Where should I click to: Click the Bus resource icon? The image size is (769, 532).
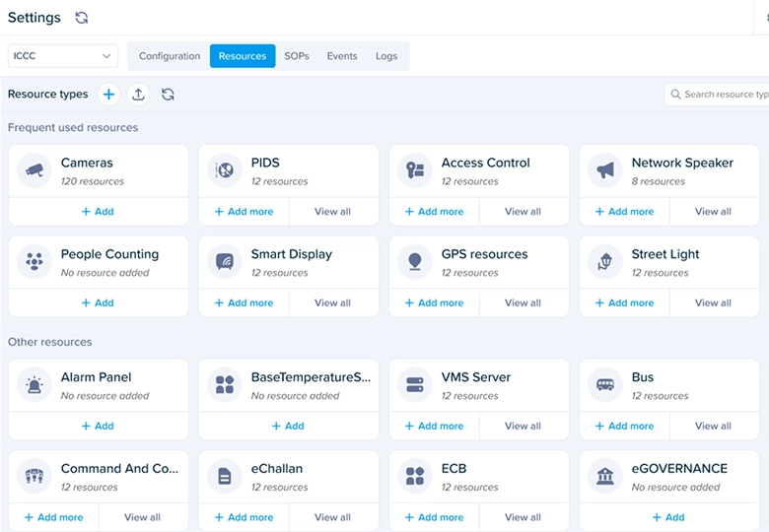[x=605, y=384]
